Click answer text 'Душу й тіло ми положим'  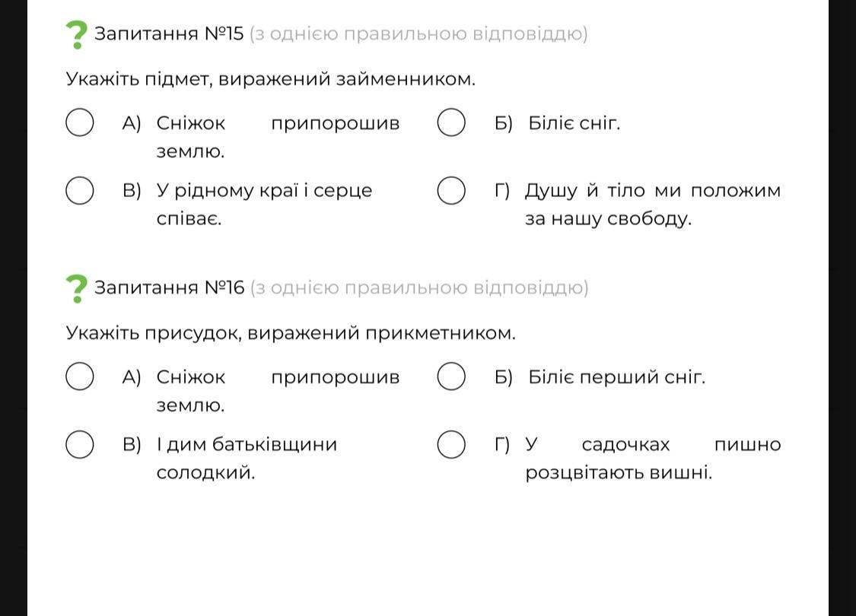652,191
